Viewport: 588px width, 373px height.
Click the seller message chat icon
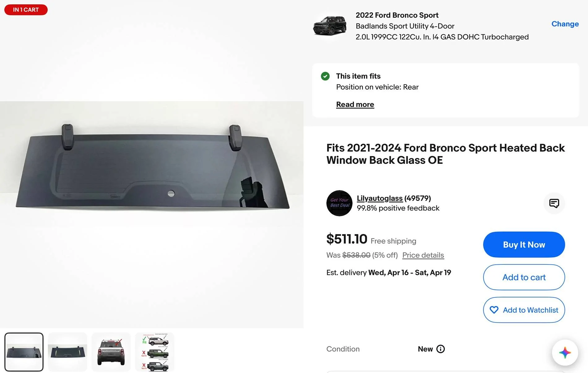pyautogui.click(x=554, y=203)
